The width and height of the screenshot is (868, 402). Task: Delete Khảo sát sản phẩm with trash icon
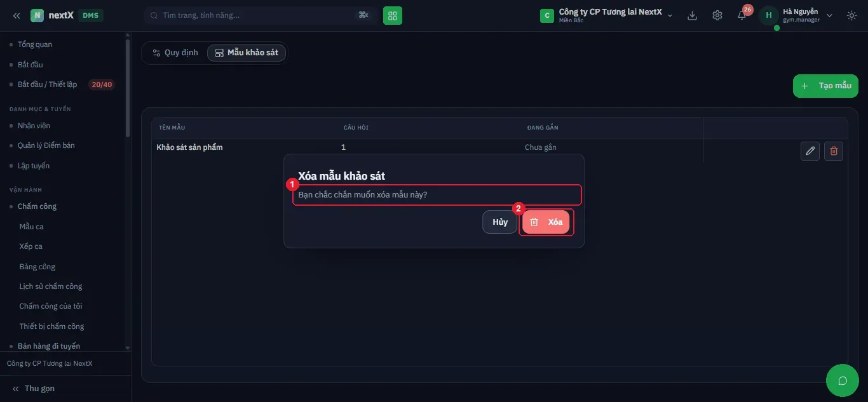pyautogui.click(x=834, y=151)
